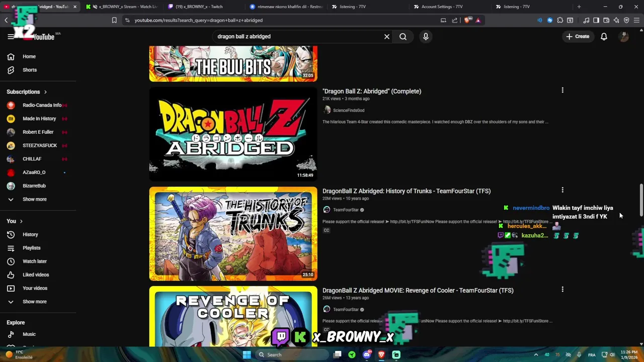Viewport: 644px width, 362px height.
Task: Open a new browser tab
Action: click(579, 7)
